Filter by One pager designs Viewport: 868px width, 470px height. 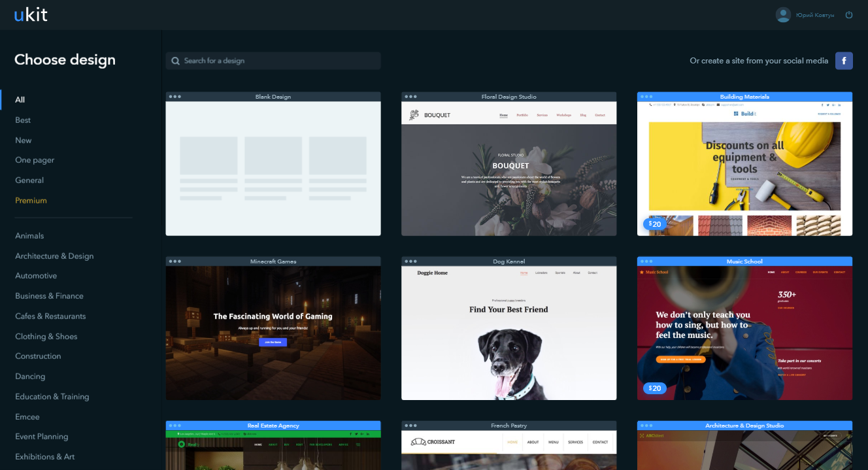point(35,160)
